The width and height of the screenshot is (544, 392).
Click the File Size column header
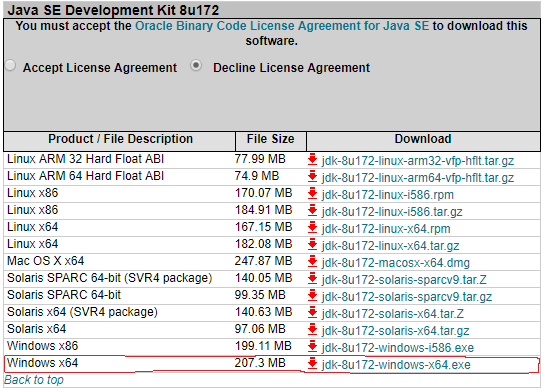[x=270, y=139]
